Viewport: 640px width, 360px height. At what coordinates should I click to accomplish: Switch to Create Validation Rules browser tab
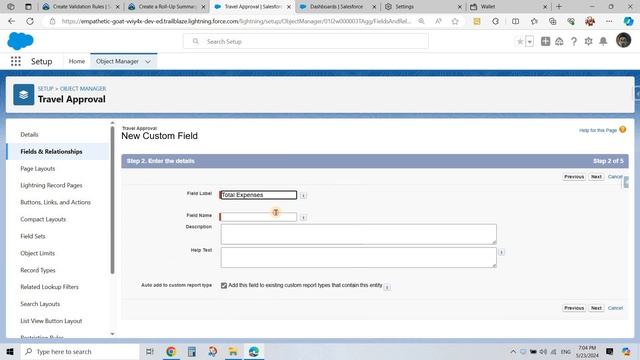click(81, 7)
